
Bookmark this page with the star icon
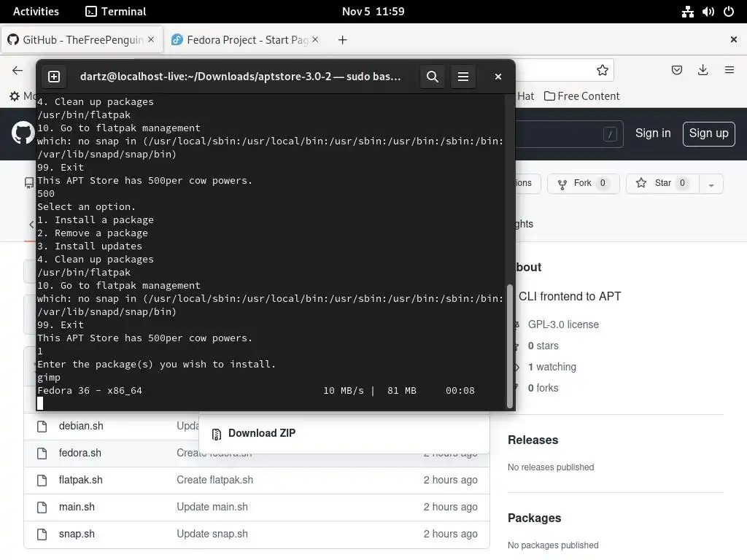click(602, 71)
